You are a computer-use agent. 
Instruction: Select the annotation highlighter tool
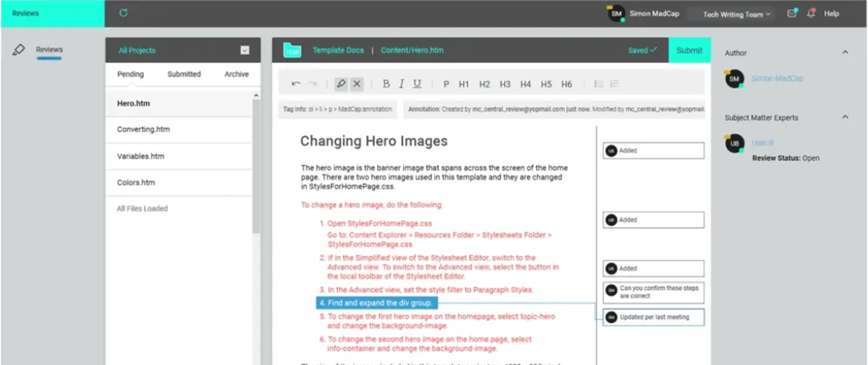341,84
